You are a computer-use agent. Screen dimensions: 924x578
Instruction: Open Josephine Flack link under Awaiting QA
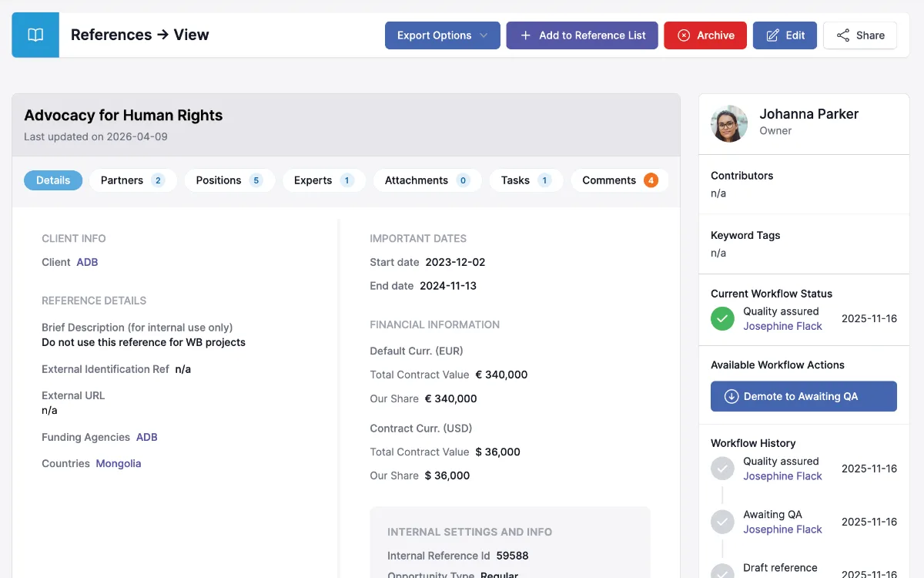(782, 529)
